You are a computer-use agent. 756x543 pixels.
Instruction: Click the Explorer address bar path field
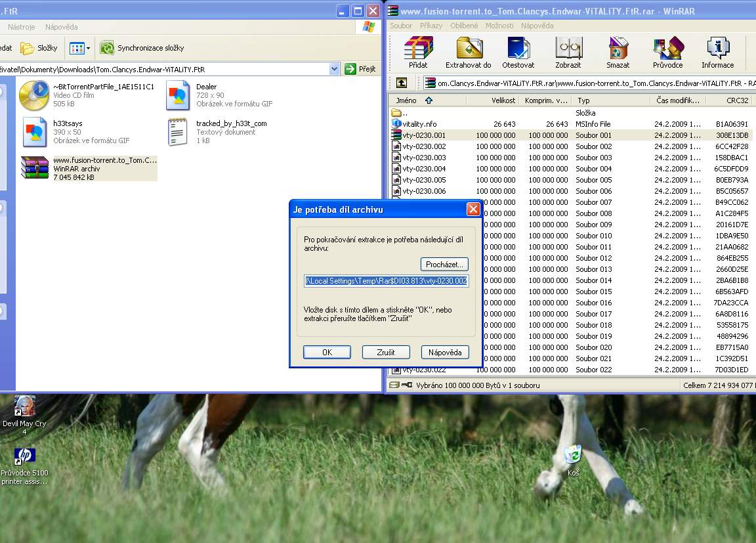tap(164, 69)
